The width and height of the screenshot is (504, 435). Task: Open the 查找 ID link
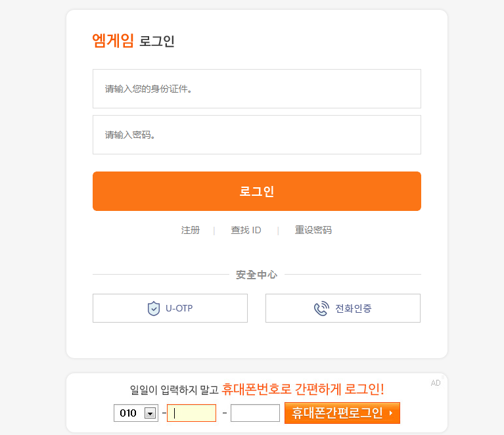point(246,230)
